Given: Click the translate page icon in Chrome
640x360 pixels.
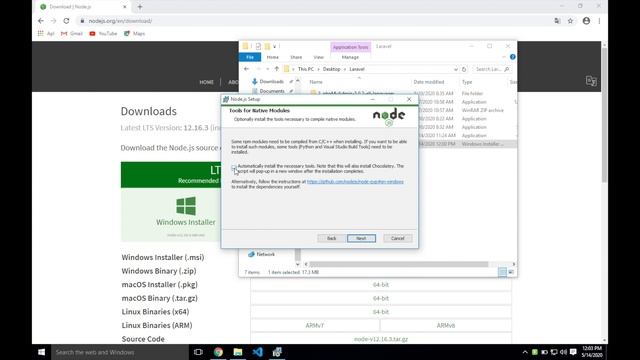Looking at the screenshot, I should click(x=557, y=21).
